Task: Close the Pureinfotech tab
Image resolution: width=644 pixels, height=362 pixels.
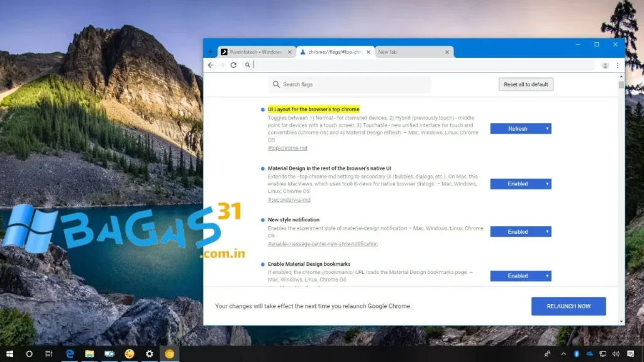Action: tap(289, 52)
